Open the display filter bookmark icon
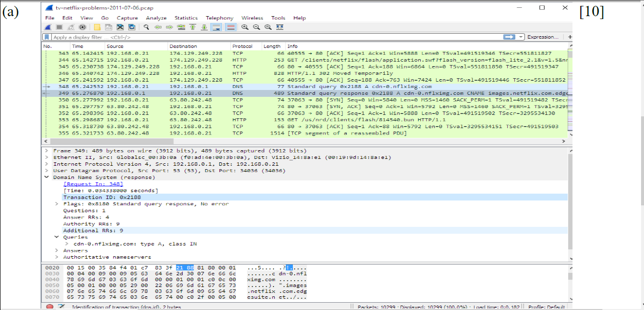Viewport: 644px width, 310px height. (47, 37)
